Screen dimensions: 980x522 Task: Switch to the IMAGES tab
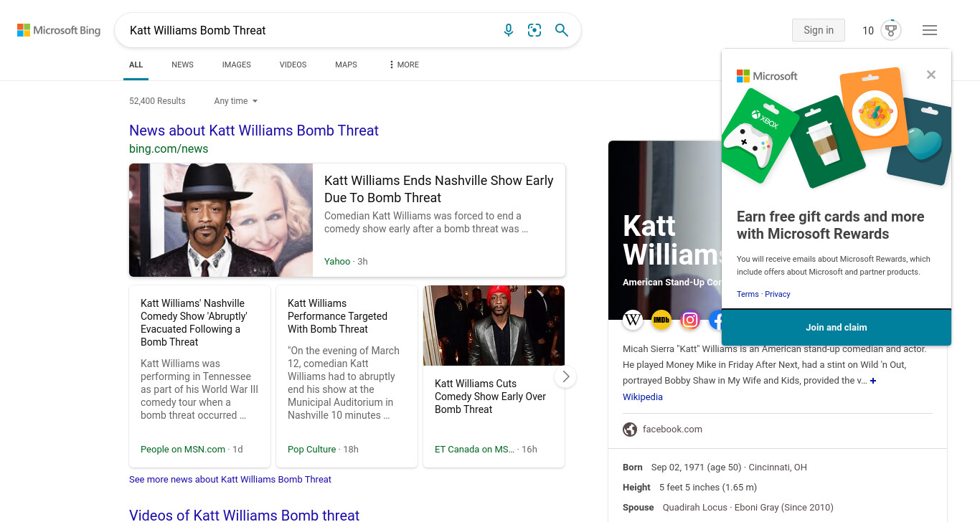(x=237, y=65)
